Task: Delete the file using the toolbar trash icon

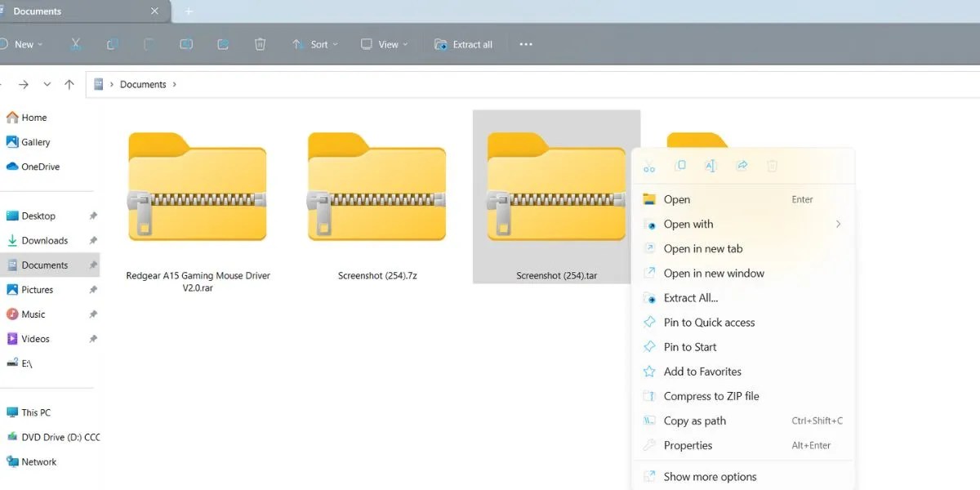Action: (260, 44)
